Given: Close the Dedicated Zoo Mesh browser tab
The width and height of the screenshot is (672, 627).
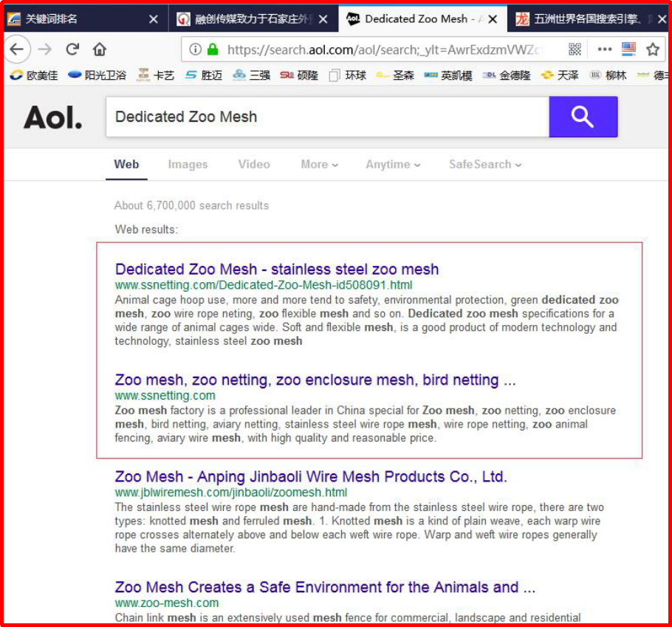Looking at the screenshot, I should pyautogui.click(x=493, y=19).
